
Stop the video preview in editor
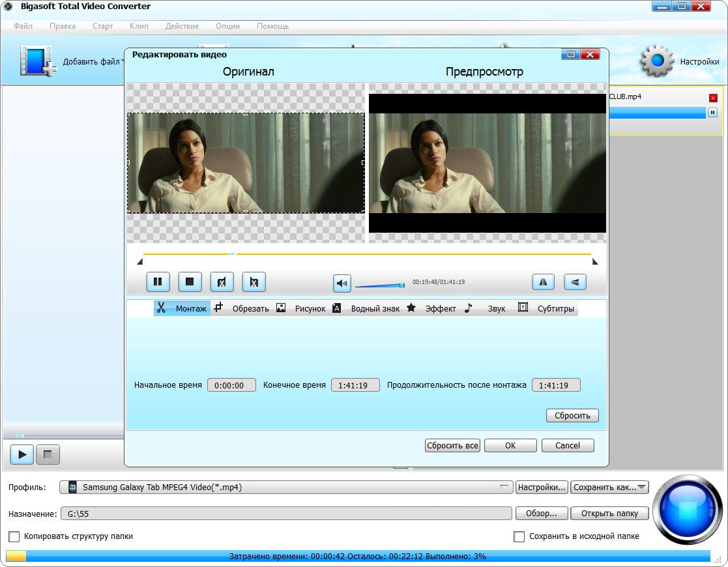(x=190, y=282)
